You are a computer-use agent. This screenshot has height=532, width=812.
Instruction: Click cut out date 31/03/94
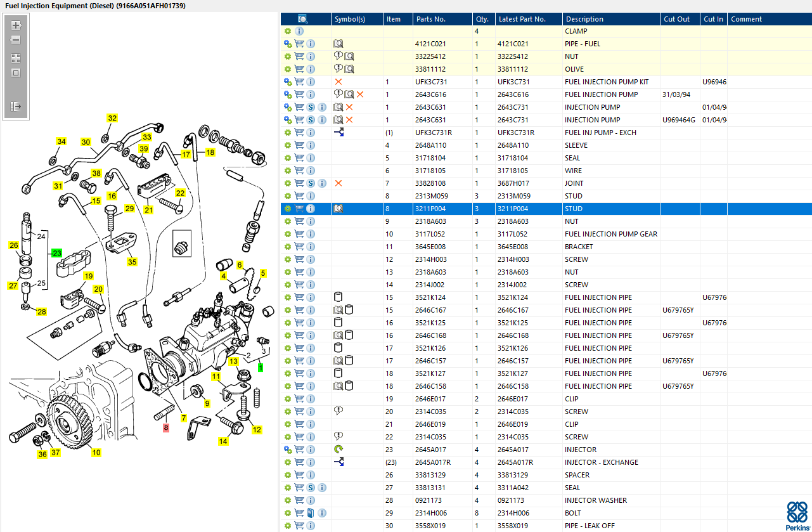[676, 94]
